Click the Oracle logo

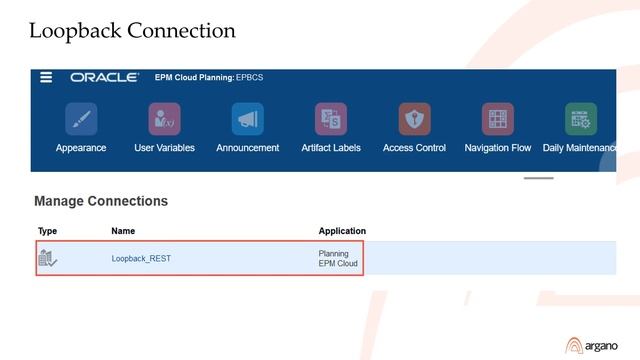point(104,77)
